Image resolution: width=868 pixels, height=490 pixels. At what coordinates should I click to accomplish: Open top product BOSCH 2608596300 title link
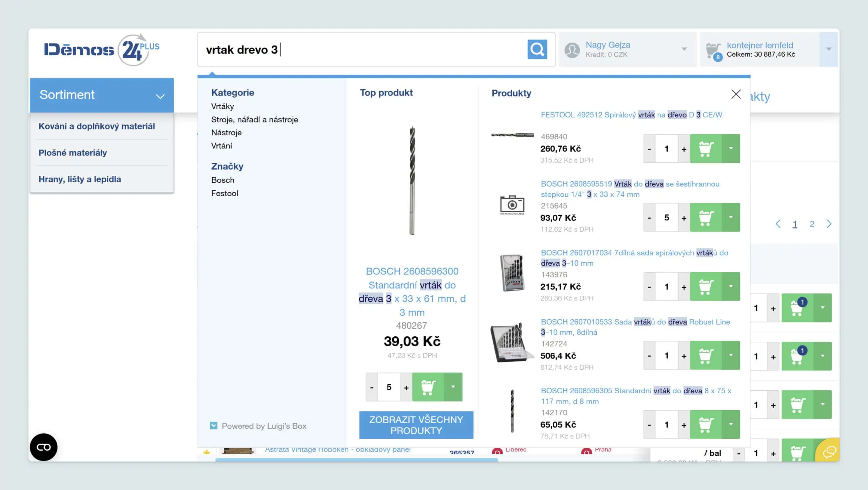(412, 292)
